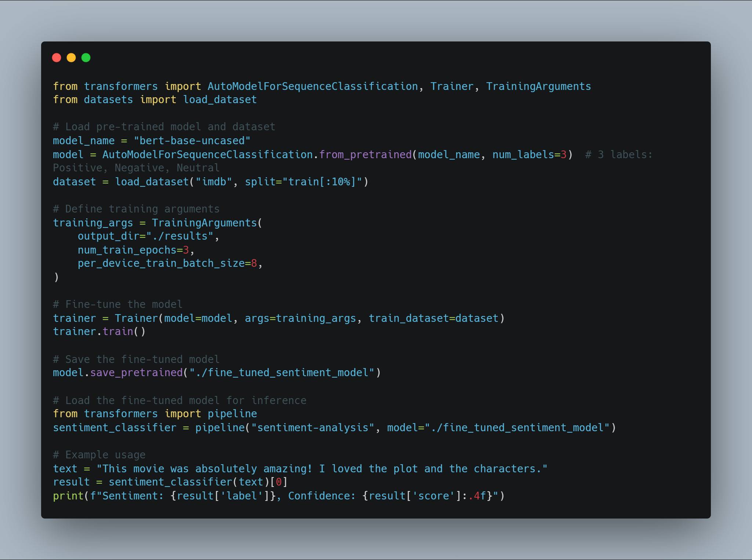
Task: Click the 'from transformers import pipeline' line
Action: 155,414
